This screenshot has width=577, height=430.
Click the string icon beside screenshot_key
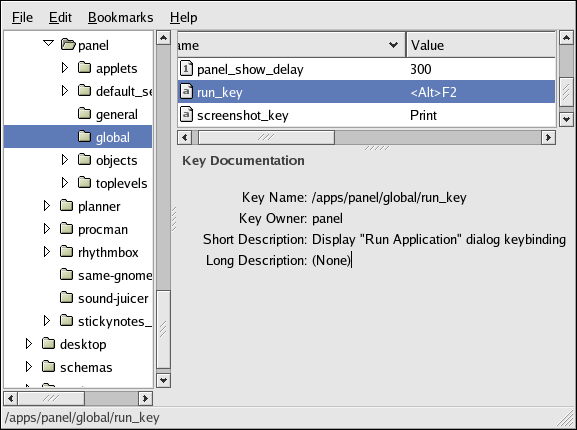(x=186, y=115)
